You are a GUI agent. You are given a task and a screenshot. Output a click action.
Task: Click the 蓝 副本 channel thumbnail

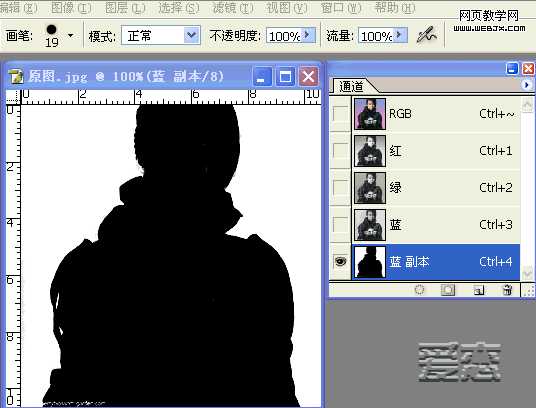pos(370,262)
